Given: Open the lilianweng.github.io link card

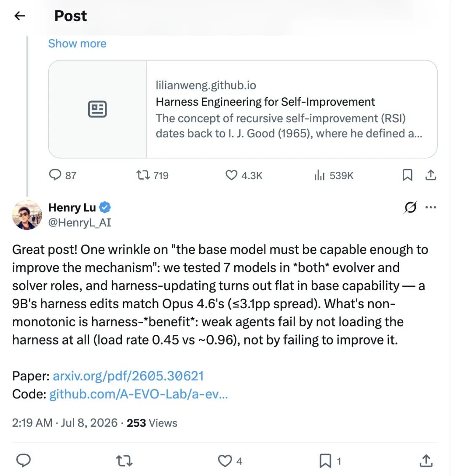Looking at the screenshot, I should [243, 109].
